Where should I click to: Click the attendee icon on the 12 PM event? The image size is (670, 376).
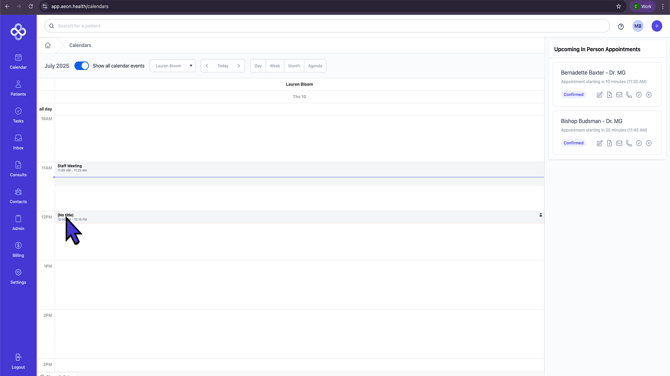pos(541,215)
